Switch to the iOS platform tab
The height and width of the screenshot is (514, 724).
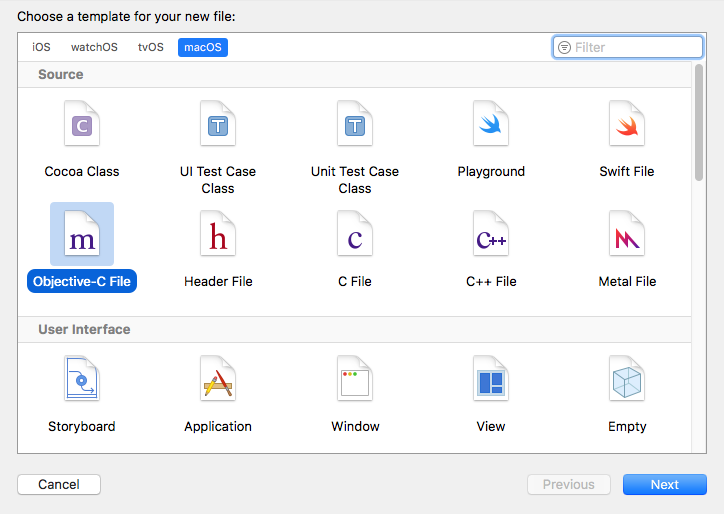point(41,47)
